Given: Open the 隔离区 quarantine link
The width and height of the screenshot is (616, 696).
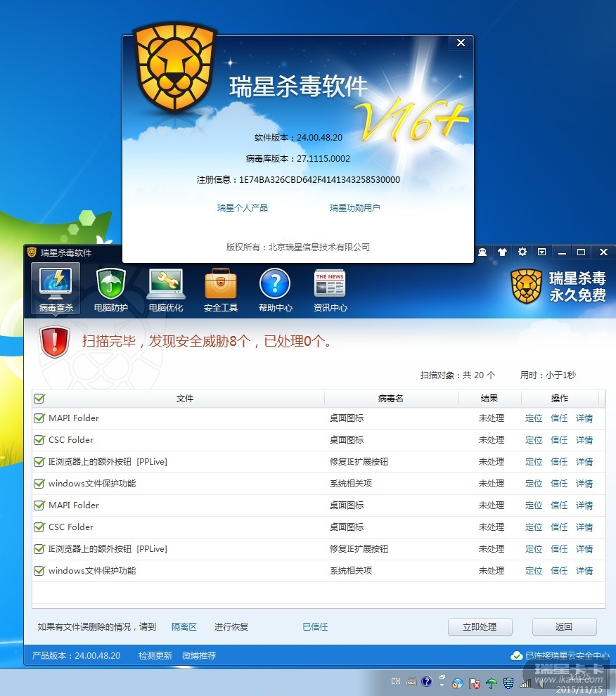Looking at the screenshot, I should tap(184, 627).
